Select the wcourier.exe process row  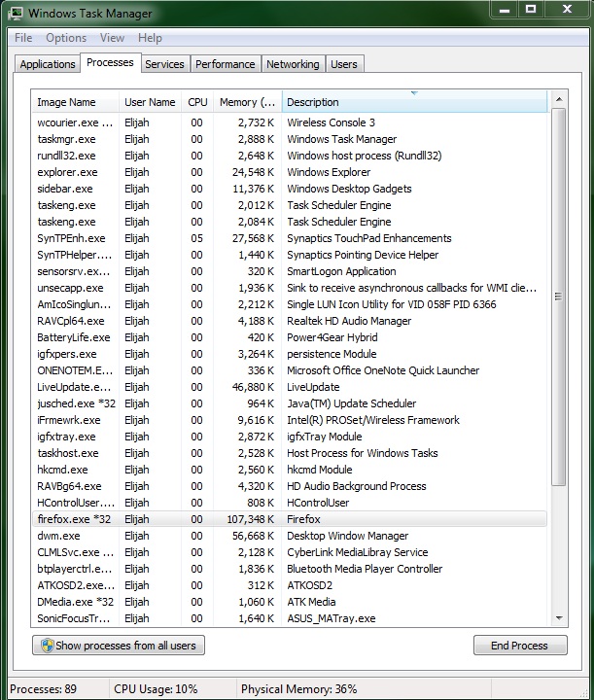point(289,122)
